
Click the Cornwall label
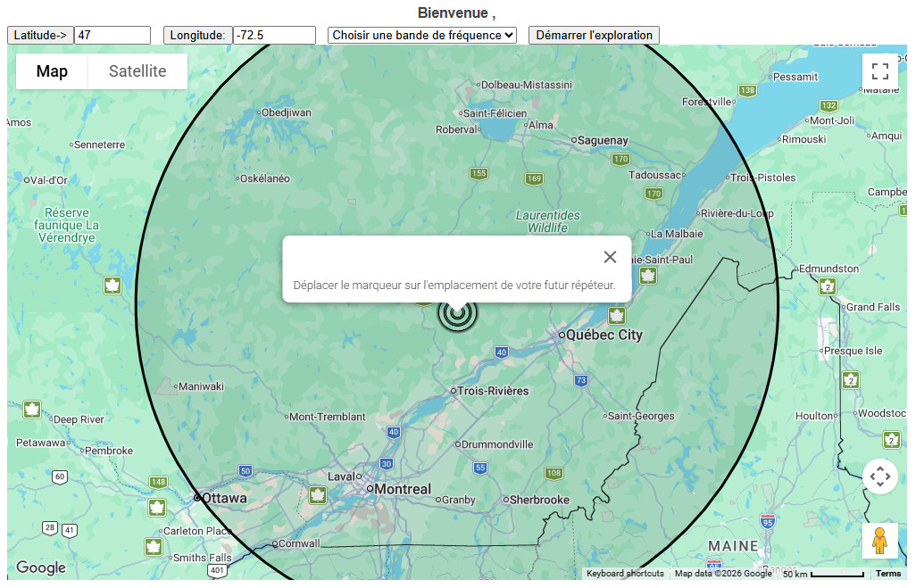[x=299, y=543]
